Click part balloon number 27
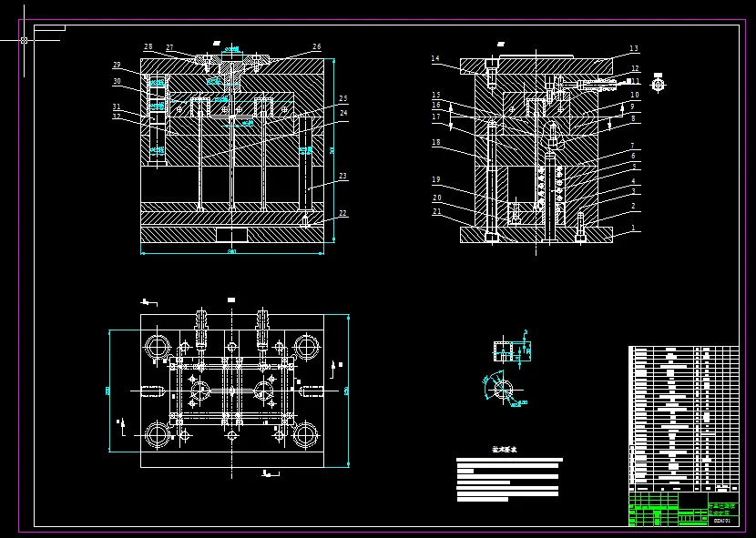This screenshot has width=756, height=538. 169,47
